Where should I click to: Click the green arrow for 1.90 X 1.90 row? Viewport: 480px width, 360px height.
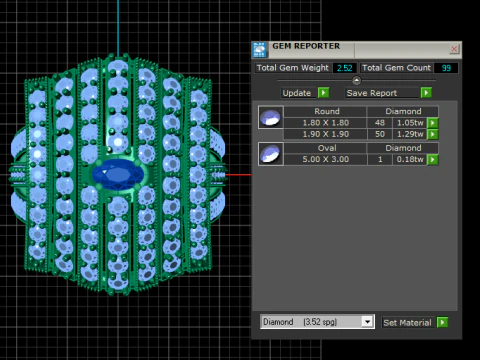[433, 134]
